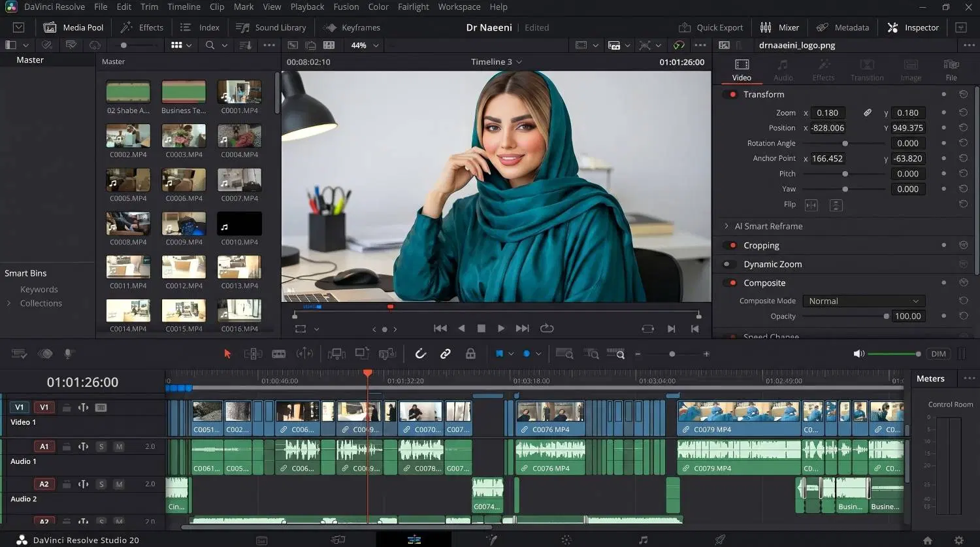Toggle the Cropping enable switch

click(x=731, y=245)
